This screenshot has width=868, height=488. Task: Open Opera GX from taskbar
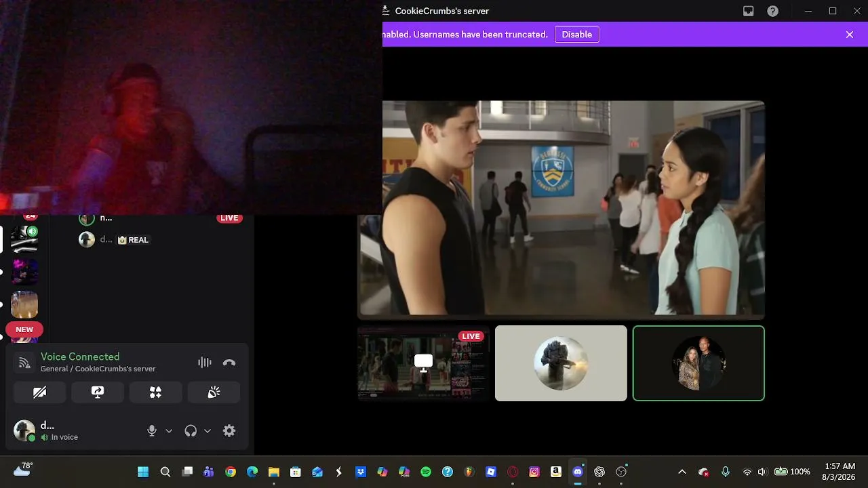click(513, 472)
